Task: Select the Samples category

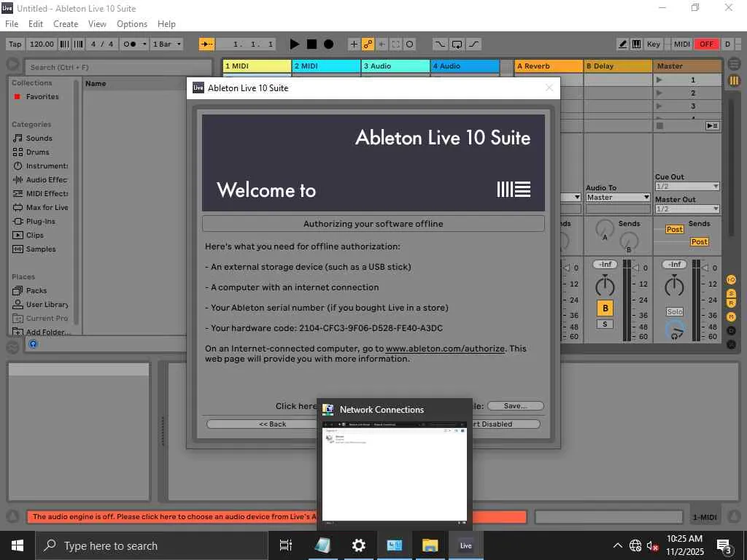Action: tap(41, 249)
